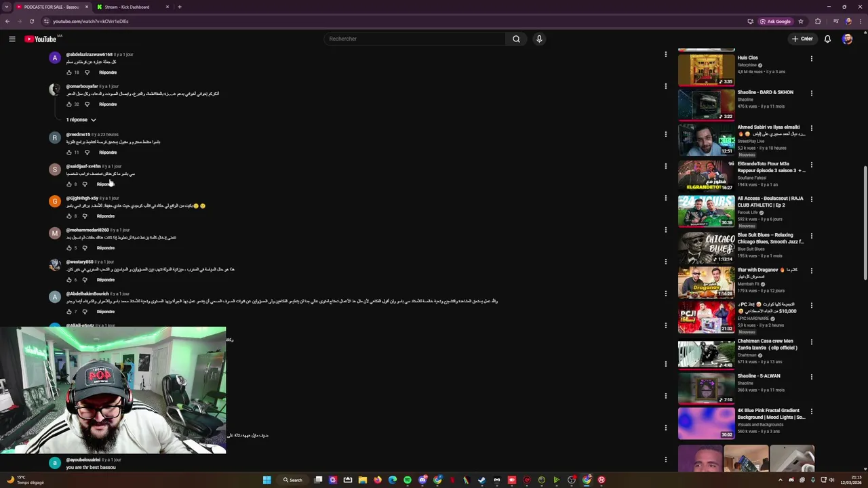Open the account avatar menu

(x=847, y=39)
